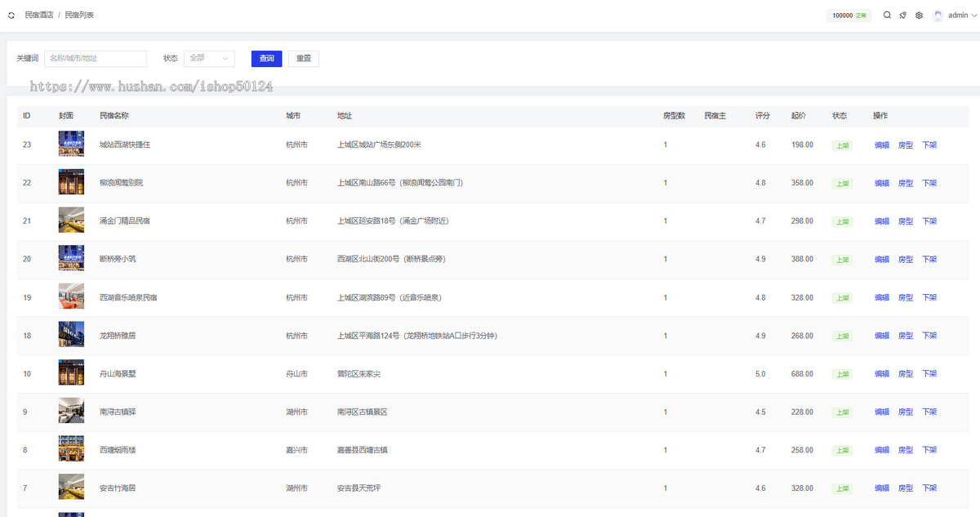Click the 重置 reset button
The width and height of the screenshot is (980, 517).
pos(304,59)
